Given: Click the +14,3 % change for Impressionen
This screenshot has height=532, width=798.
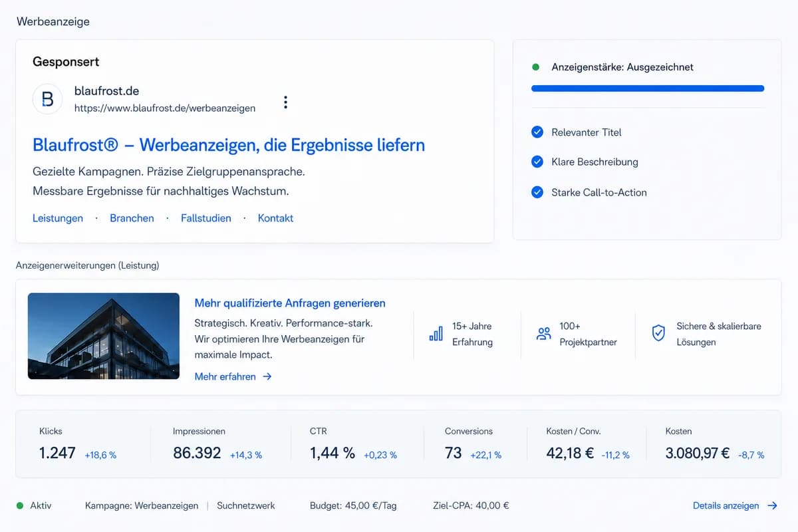Looking at the screenshot, I should [246, 455].
